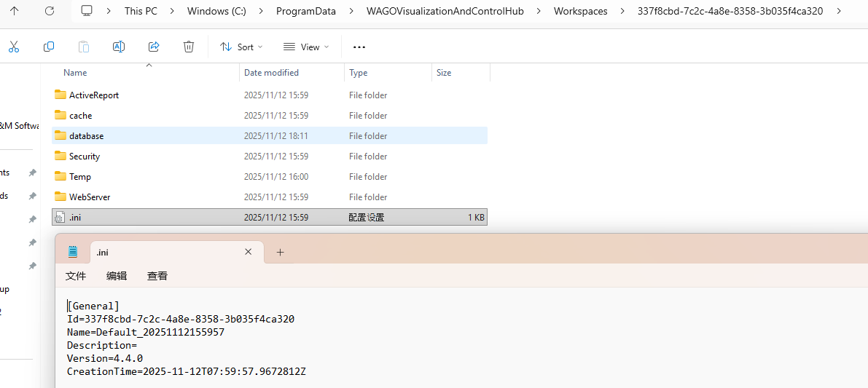Image resolution: width=868 pixels, height=388 pixels.
Task: Select the WebServer folder
Action: (x=90, y=197)
